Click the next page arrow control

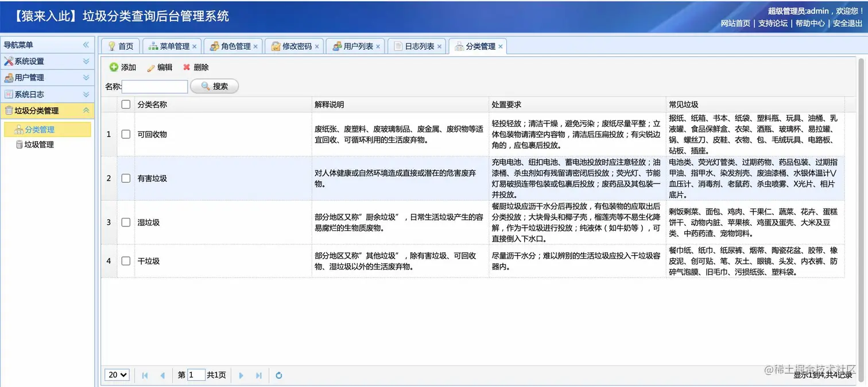(x=242, y=375)
